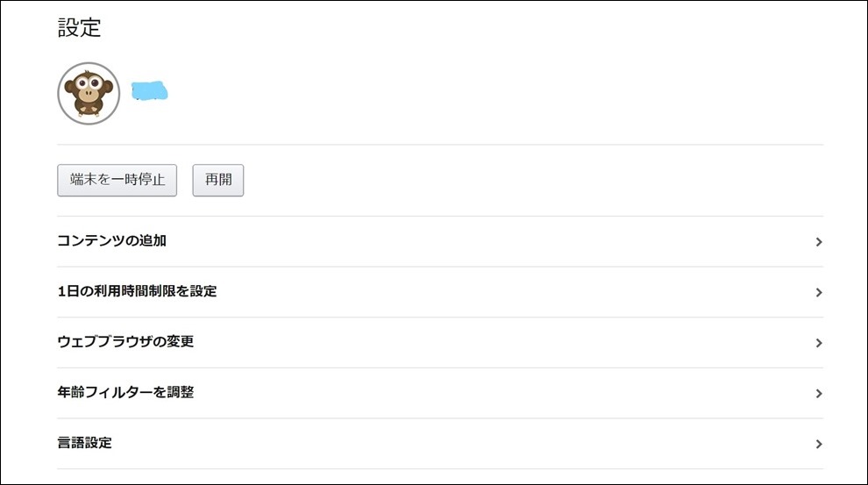Click the arrow icon beside 言語設定
This screenshot has width=868, height=485.
coord(819,444)
